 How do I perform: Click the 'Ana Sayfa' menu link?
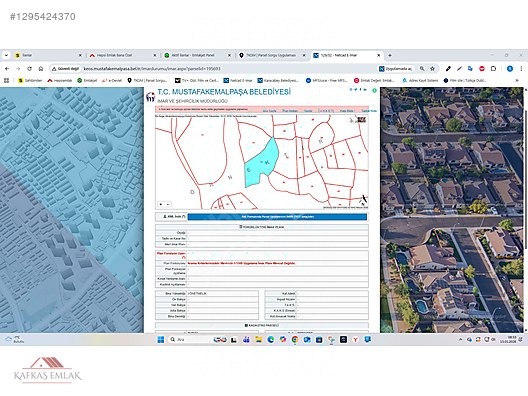tap(269, 111)
